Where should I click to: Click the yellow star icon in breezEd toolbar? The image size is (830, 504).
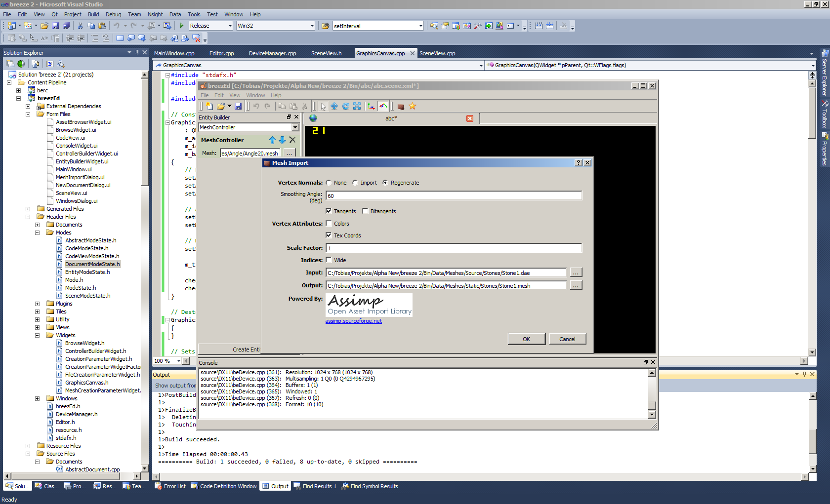(413, 106)
